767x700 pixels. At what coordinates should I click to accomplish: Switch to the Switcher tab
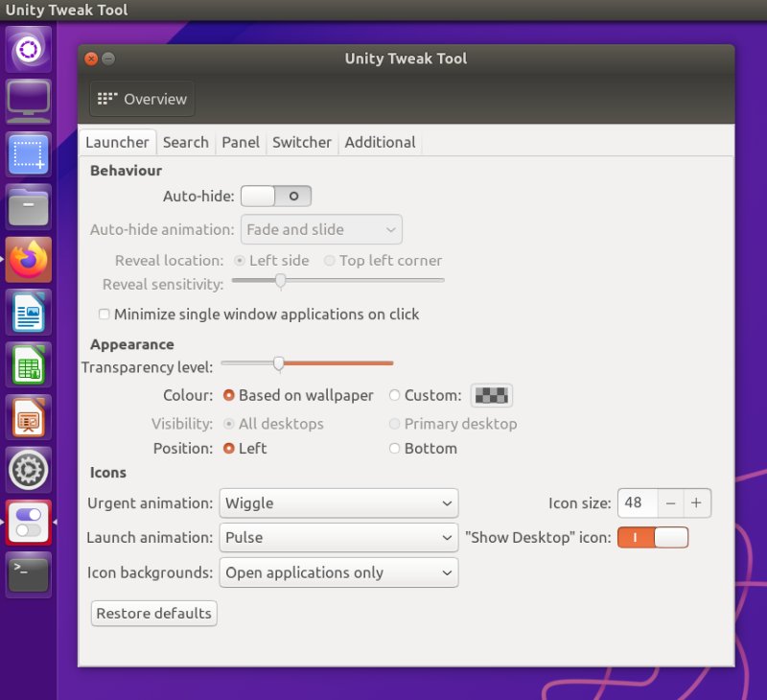(x=302, y=142)
